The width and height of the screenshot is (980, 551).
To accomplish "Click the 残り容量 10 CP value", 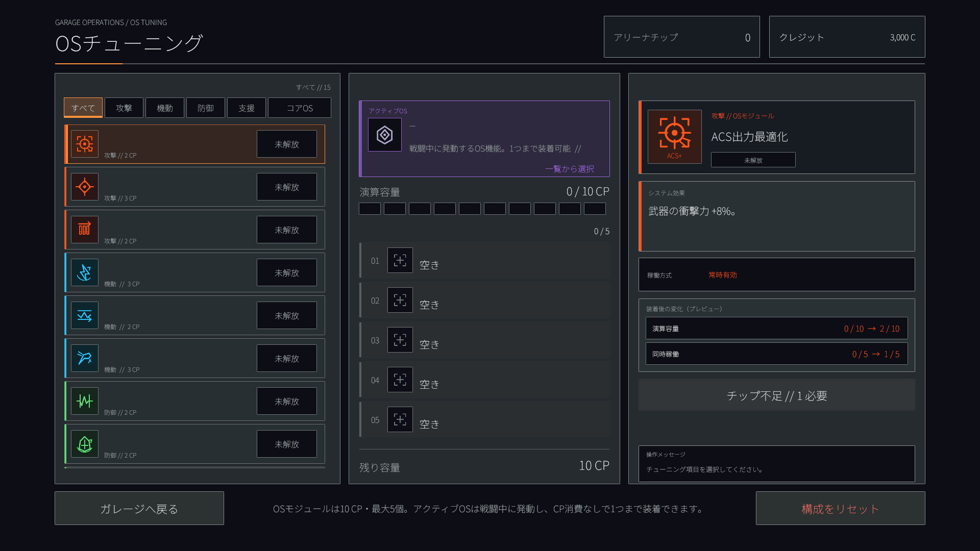I will [x=594, y=465].
